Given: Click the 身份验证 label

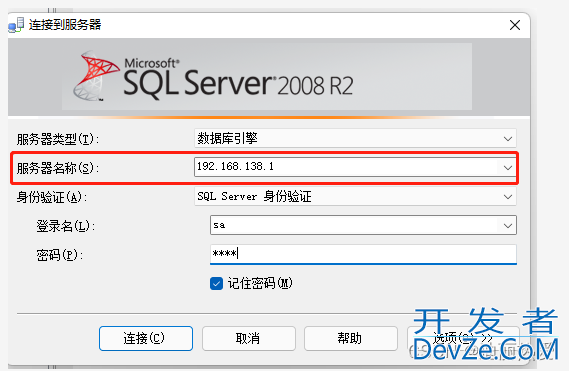Looking at the screenshot, I should 52,197.
